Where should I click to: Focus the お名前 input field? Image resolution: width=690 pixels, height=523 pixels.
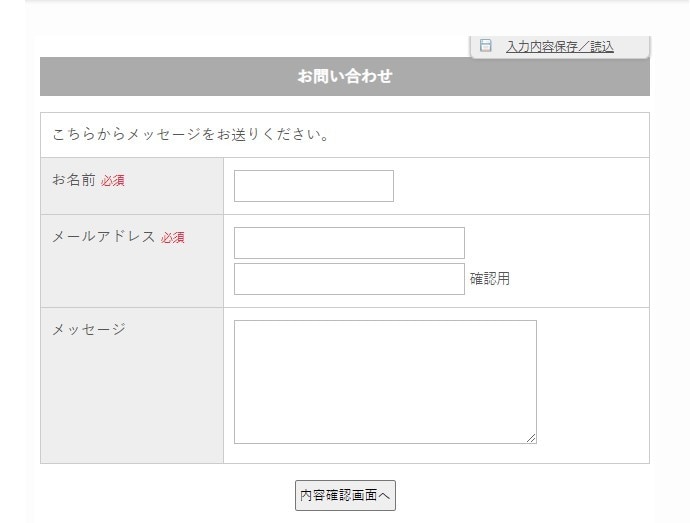(x=314, y=186)
